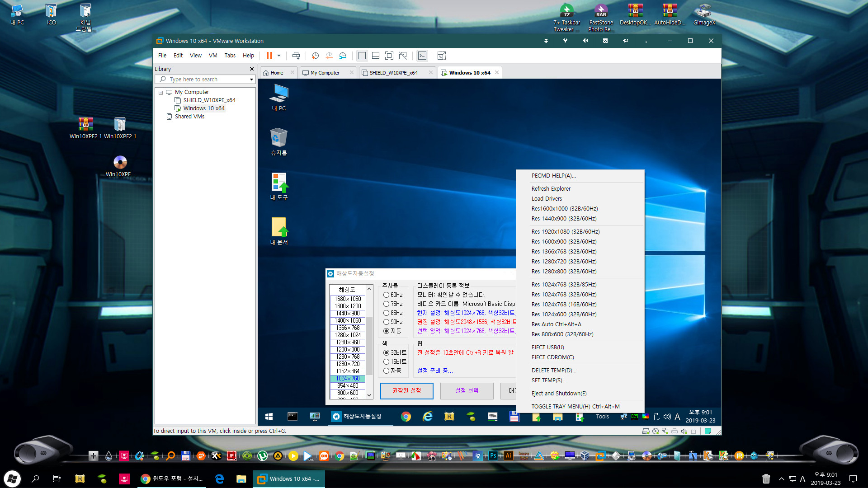
Task: Open the Tabs menu
Action: (230, 56)
